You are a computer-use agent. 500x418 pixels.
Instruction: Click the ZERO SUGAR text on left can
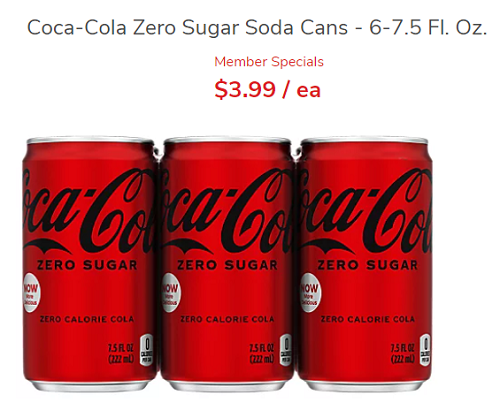pyautogui.click(x=87, y=265)
